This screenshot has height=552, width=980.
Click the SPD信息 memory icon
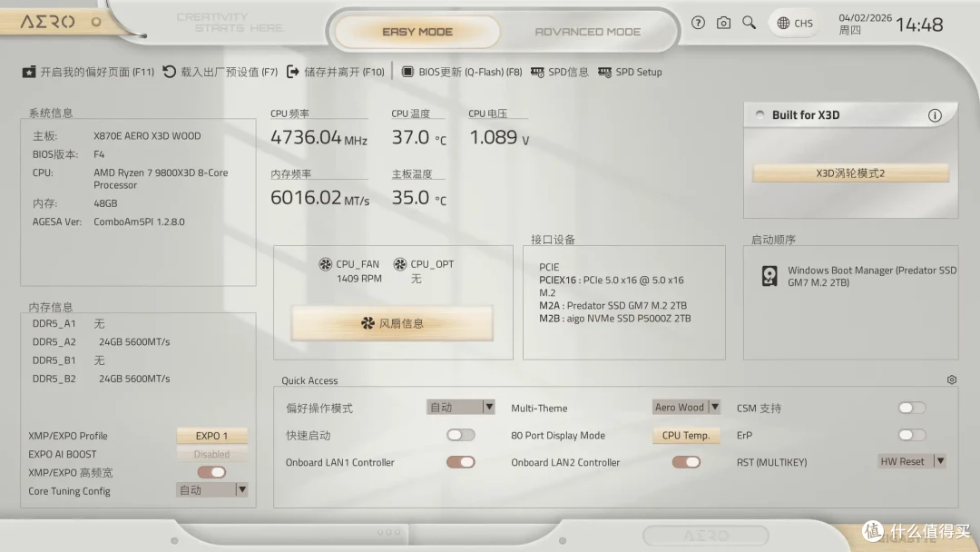[537, 72]
